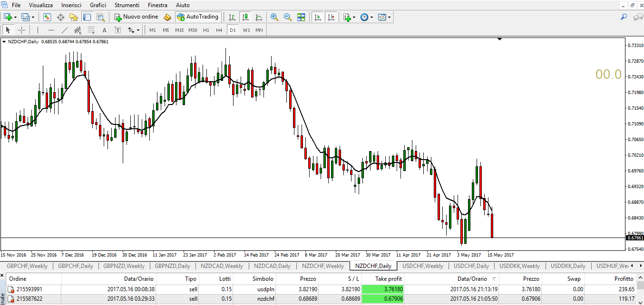Select the text label tool

pyautogui.click(x=117, y=30)
